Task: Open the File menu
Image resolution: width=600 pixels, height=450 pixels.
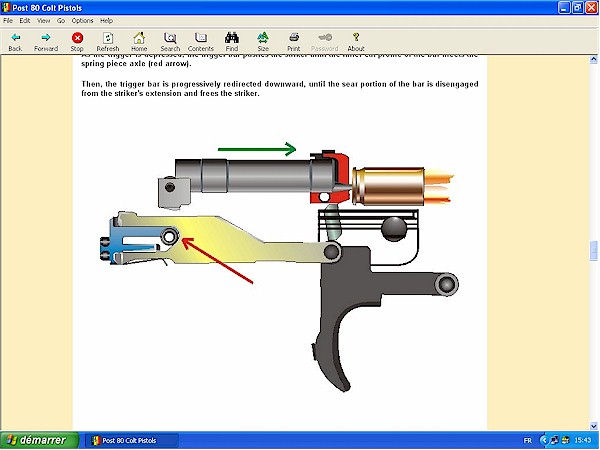Action: coord(8,21)
